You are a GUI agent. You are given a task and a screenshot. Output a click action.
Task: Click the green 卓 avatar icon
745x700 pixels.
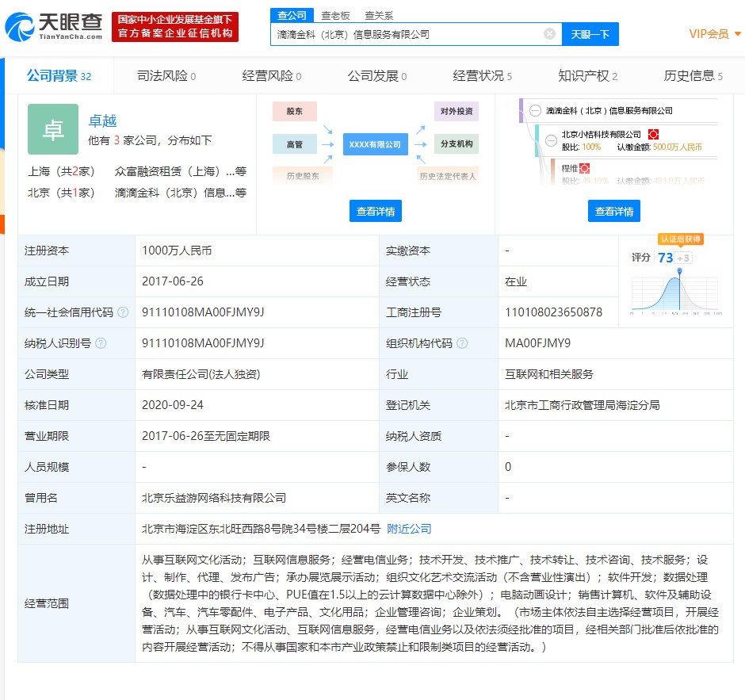click(x=53, y=129)
